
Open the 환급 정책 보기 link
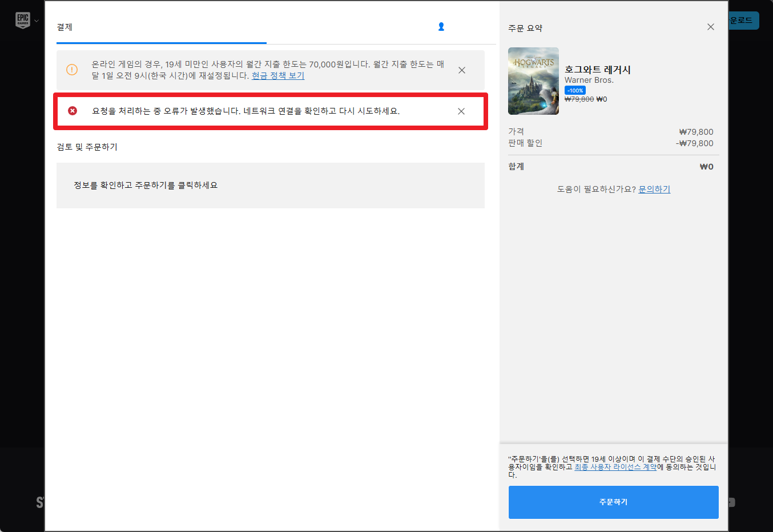278,75
